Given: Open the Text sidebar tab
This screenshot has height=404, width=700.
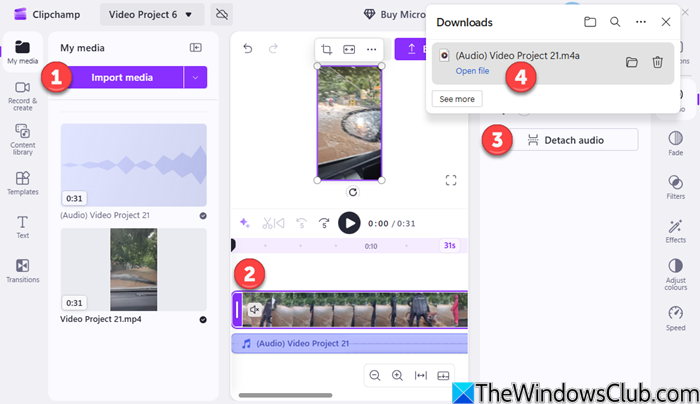Looking at the screenshot, I should (22, 227).
